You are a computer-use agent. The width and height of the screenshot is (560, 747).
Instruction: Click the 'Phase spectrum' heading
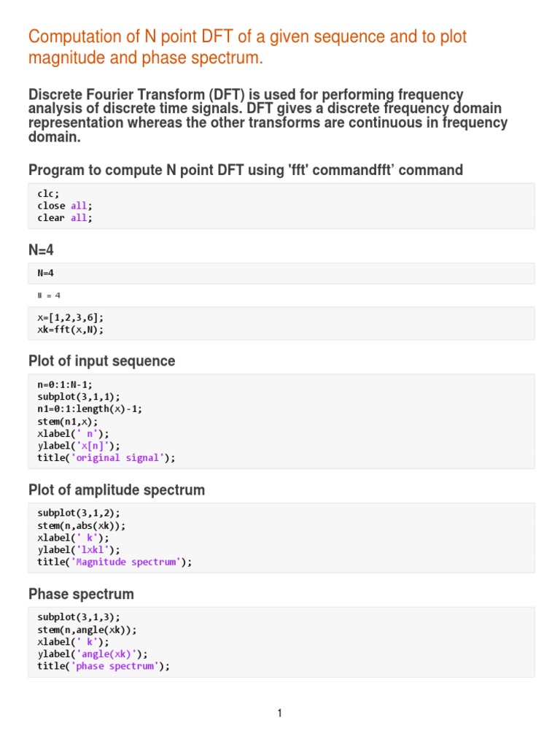click(81, 595)
